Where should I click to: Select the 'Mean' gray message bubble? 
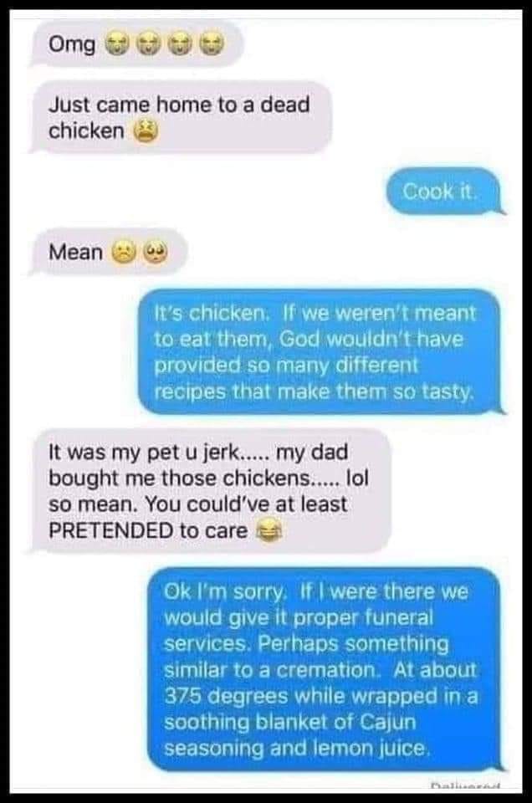click(x=109, y=252)
